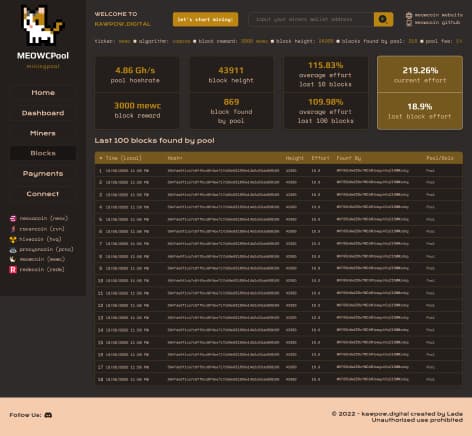Sort blocks by the Time column header
The width and height of the screenshot is (472, 436).
(x=121, y=158)
